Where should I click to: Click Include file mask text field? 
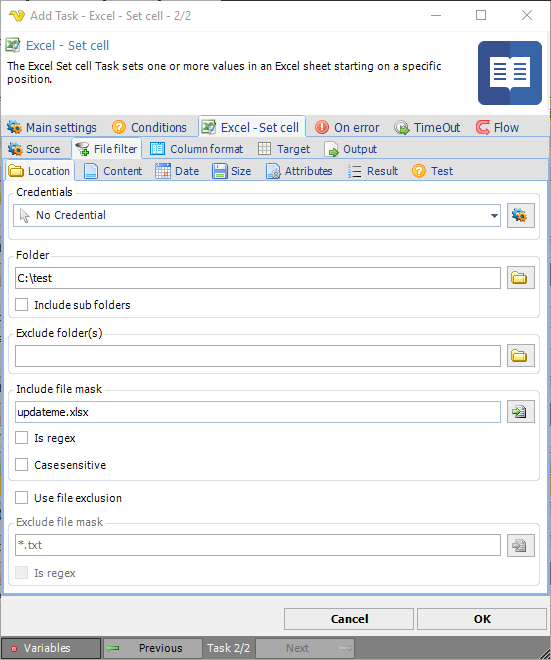coord(258,412)
